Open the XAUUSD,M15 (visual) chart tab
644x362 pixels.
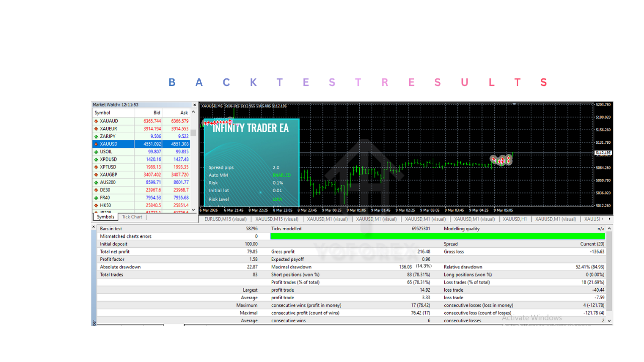point(276,219)
